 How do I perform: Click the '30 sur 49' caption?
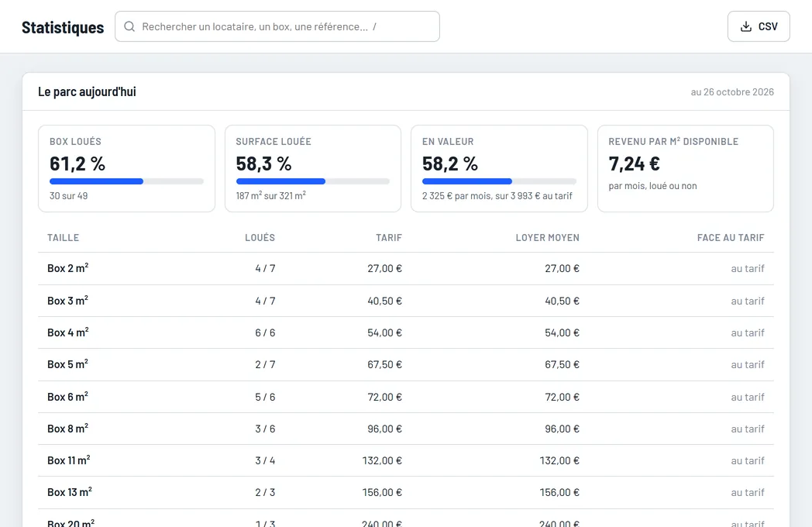click(x=69, y=196)
